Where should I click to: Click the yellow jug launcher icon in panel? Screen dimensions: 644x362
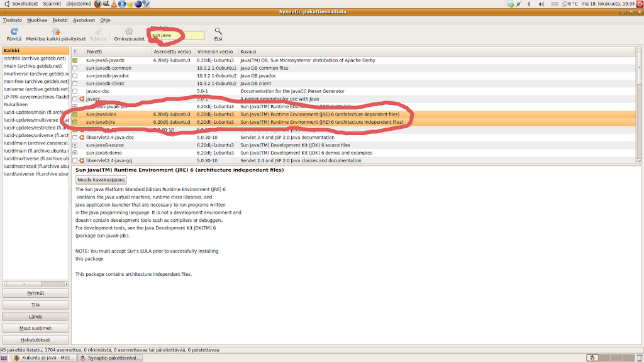click(x=130, y=4)
